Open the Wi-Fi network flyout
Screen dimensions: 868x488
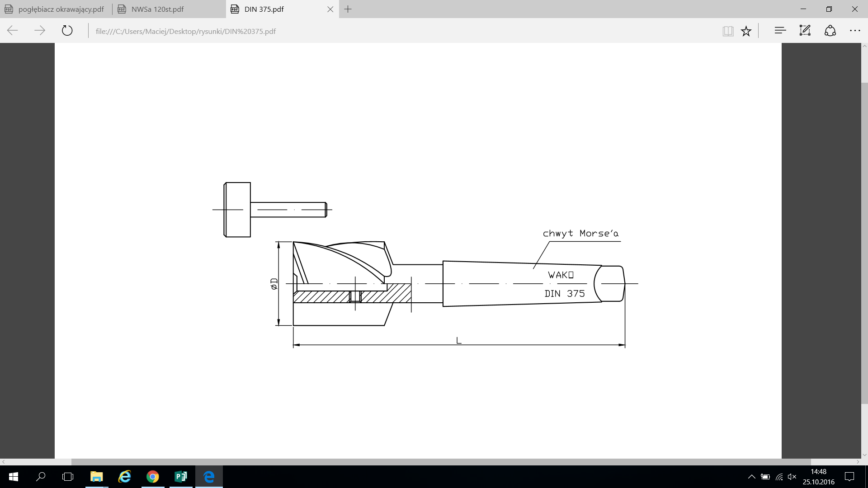(779, 477)
